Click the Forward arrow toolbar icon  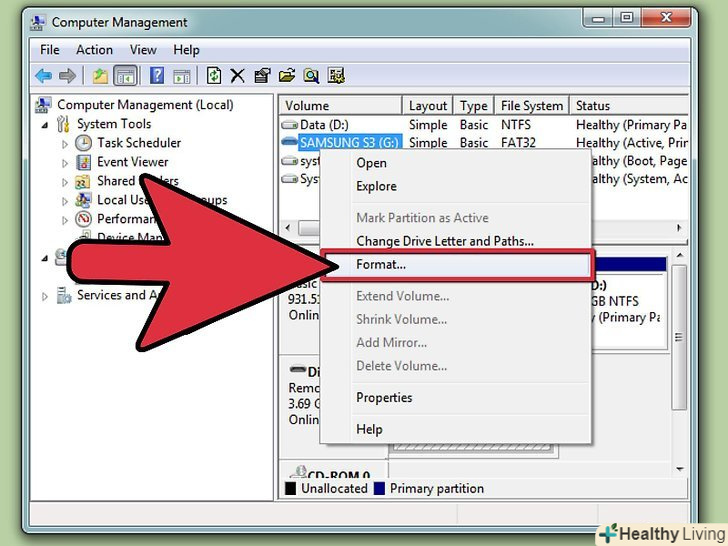pos(67,75)
